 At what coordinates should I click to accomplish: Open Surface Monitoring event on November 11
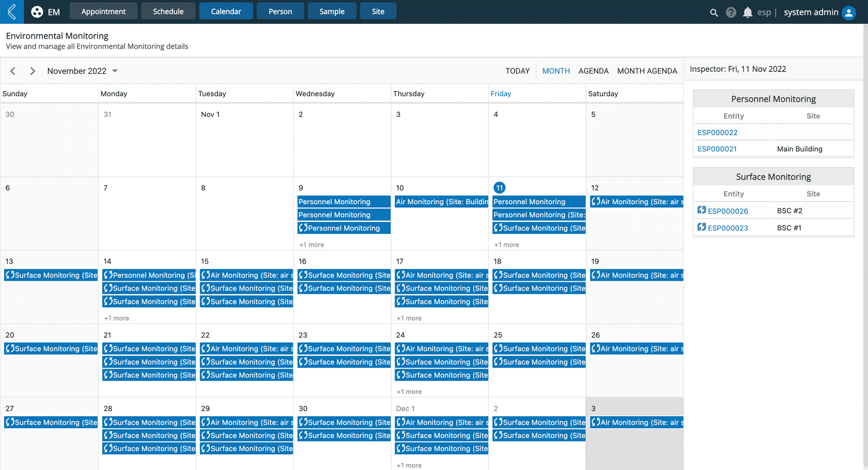pyautogui.click(x=539, y=228)
